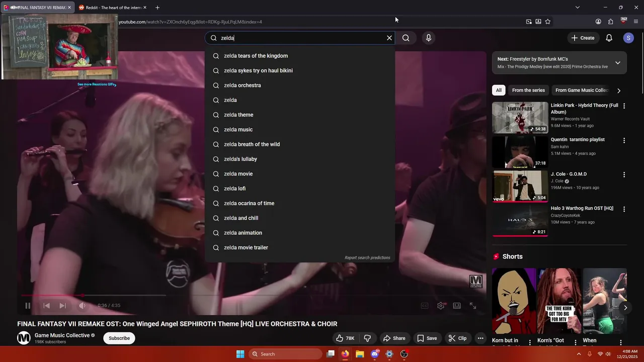Select the suggestion zelda orchestra
The image size is (644, 362).
click(x=300, y=85)
